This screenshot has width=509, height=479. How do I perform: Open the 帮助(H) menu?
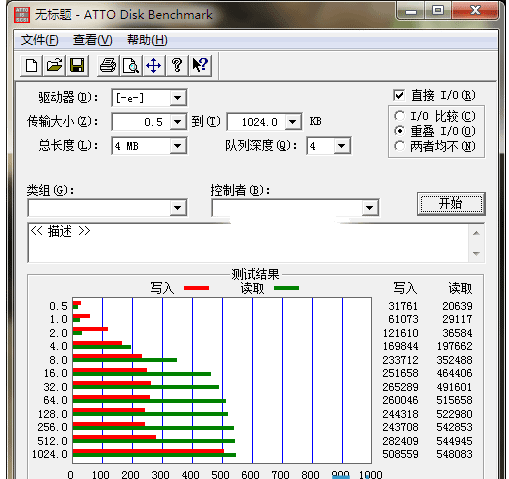pos(147,40)
